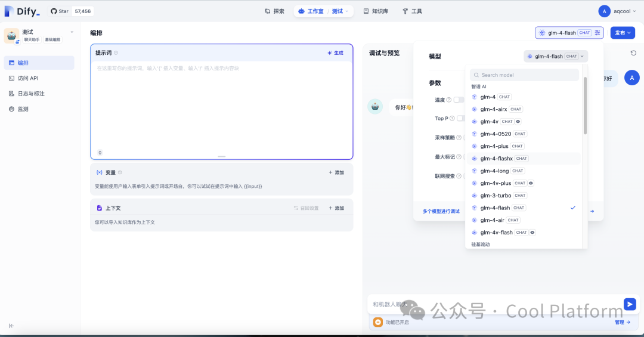Toggle the Top P parameter switch

(460, 119)
